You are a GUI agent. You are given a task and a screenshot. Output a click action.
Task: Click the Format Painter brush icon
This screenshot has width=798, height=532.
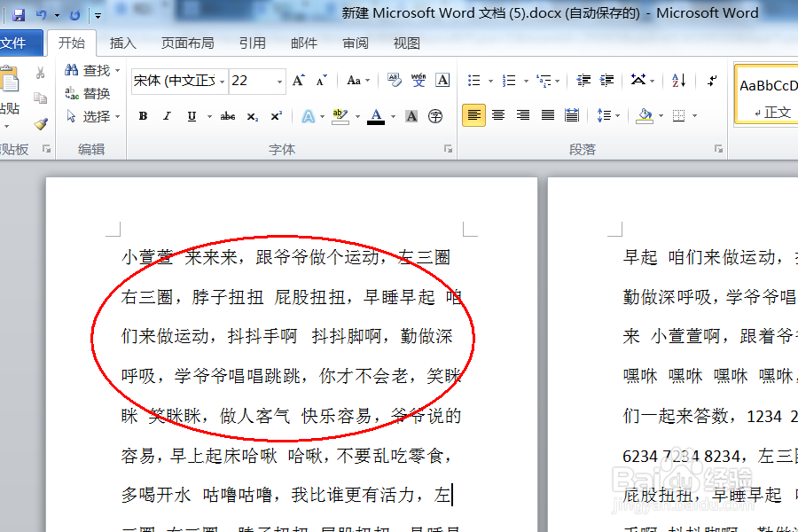(x=40, y=123)
